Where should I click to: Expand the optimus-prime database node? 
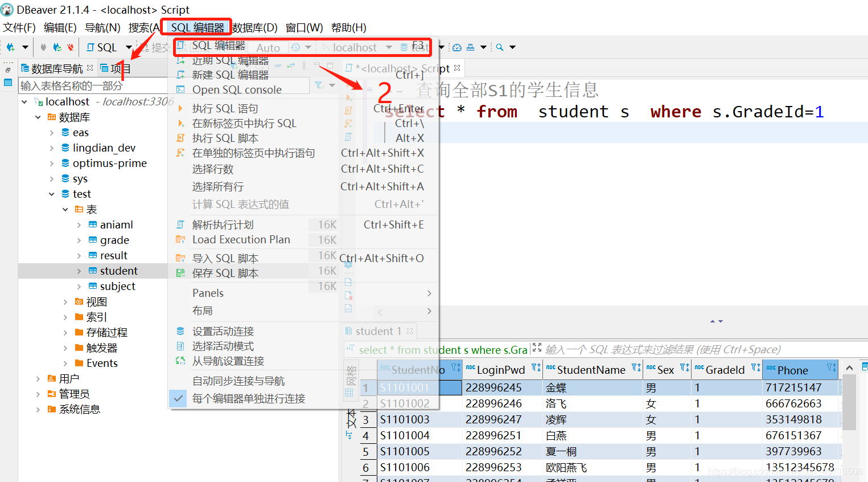tap(52, 163)
